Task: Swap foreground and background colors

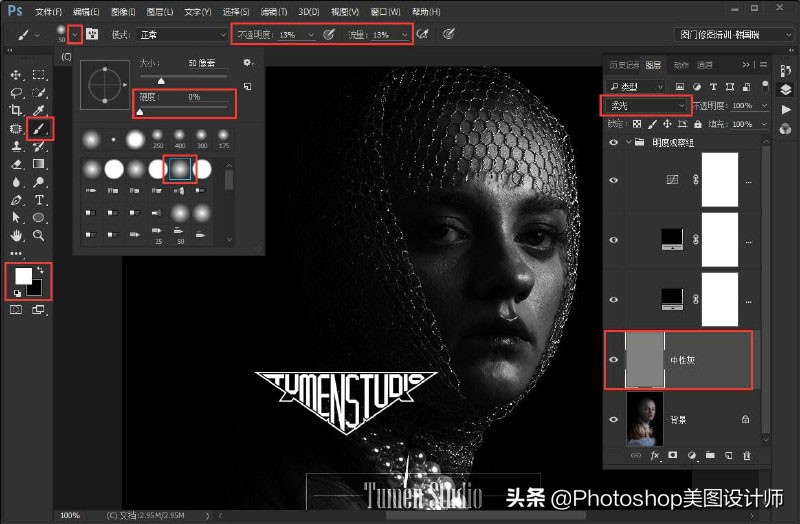Action: click(41, 269)
